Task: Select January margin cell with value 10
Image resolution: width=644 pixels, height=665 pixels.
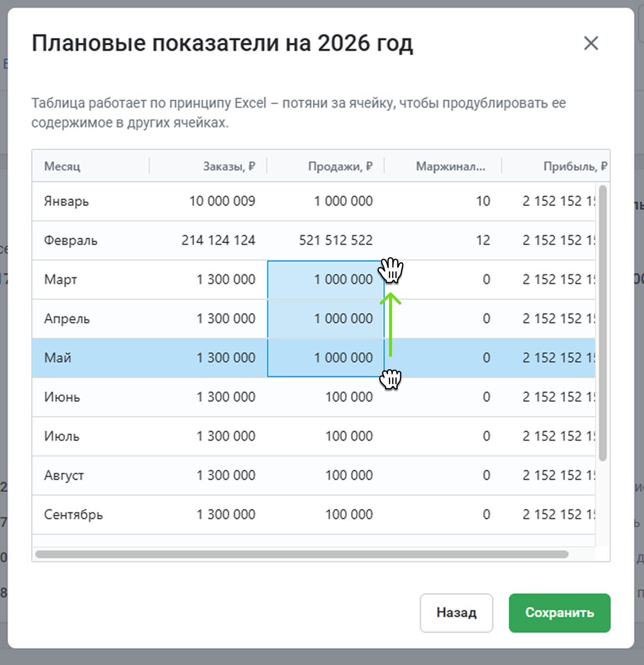Action: (x=483, y=201)
